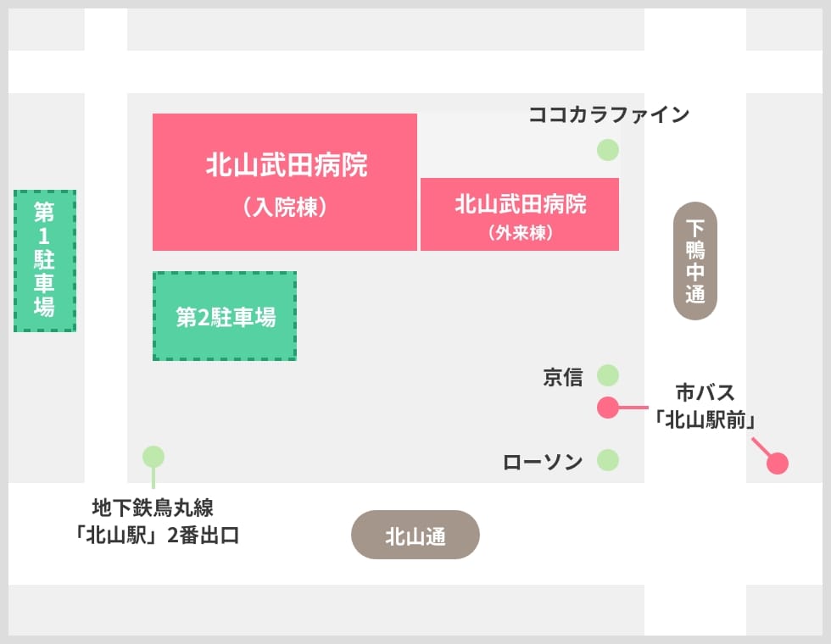Select the pink bus stop marker near 京信
Screen dimensions: 831x644
608,408
